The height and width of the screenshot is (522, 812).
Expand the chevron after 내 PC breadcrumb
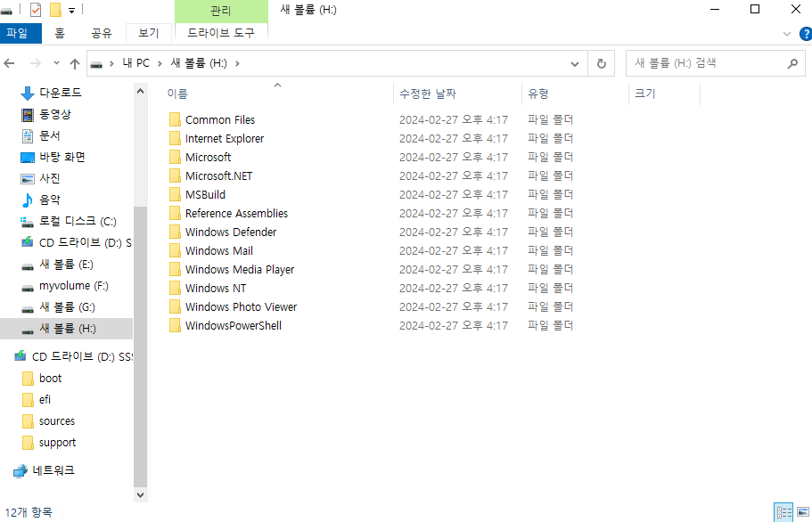point(160,63)
